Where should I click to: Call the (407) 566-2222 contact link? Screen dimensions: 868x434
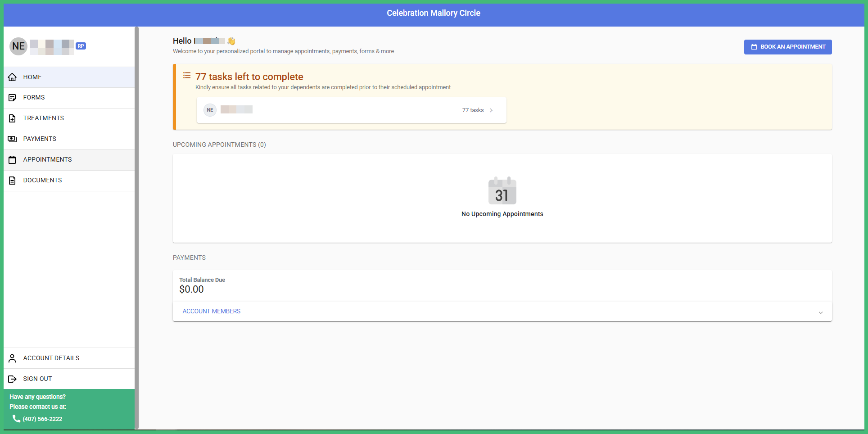pyautogui.click(x=42, y=419)
